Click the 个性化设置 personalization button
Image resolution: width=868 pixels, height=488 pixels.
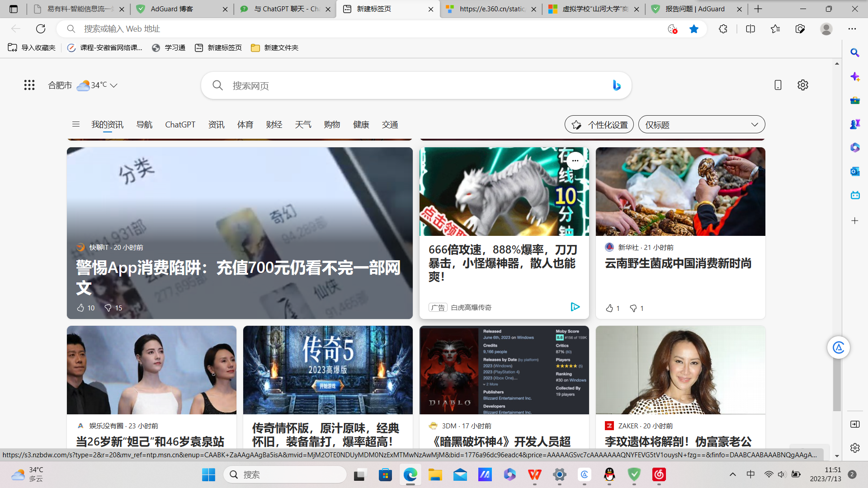pos(599,124)
